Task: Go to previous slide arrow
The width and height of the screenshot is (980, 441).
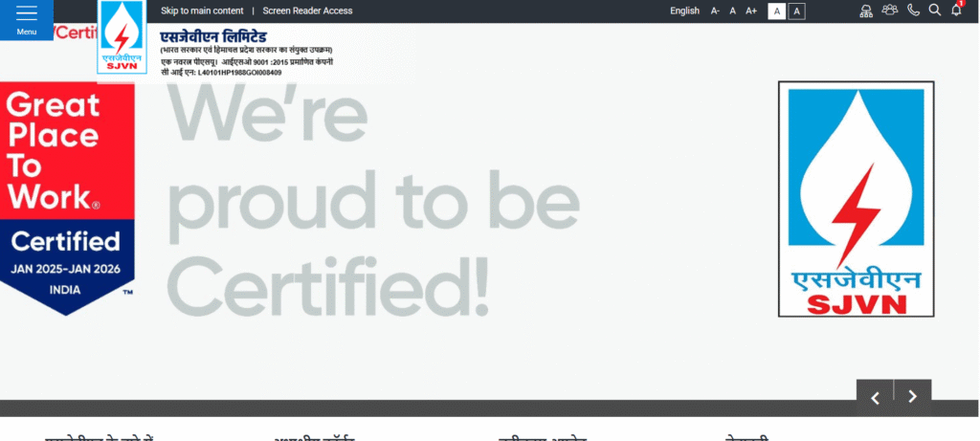Action: coord(875,397)
